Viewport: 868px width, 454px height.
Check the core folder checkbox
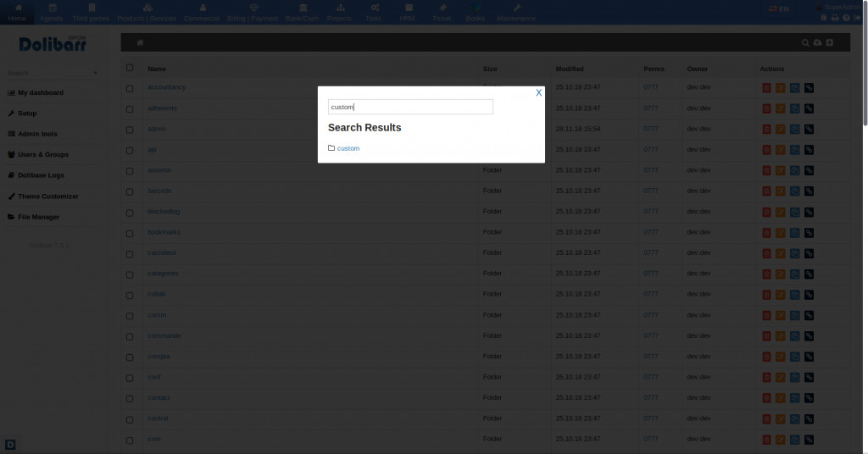[130, 440]
